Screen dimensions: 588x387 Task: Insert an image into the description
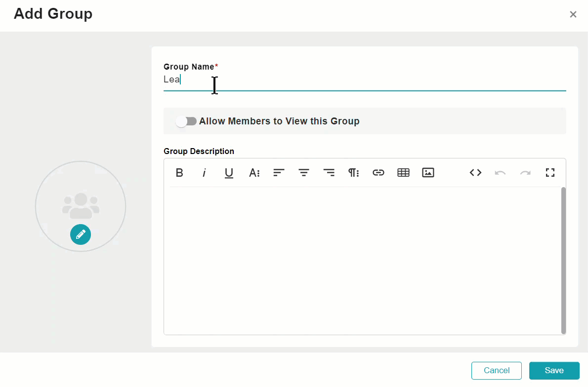point(428,173)
